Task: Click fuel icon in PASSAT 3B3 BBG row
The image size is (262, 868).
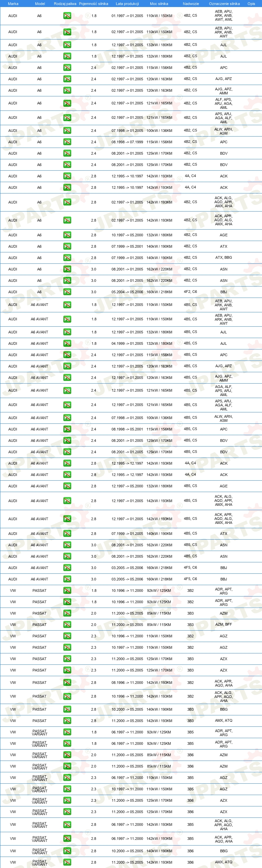Action: (x=67, y=709)
